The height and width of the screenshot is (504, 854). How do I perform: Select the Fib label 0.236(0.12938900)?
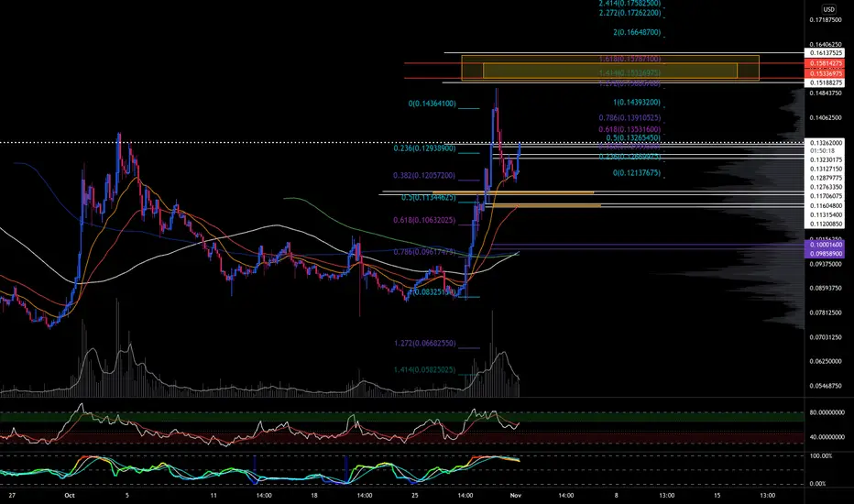[424, 148]
